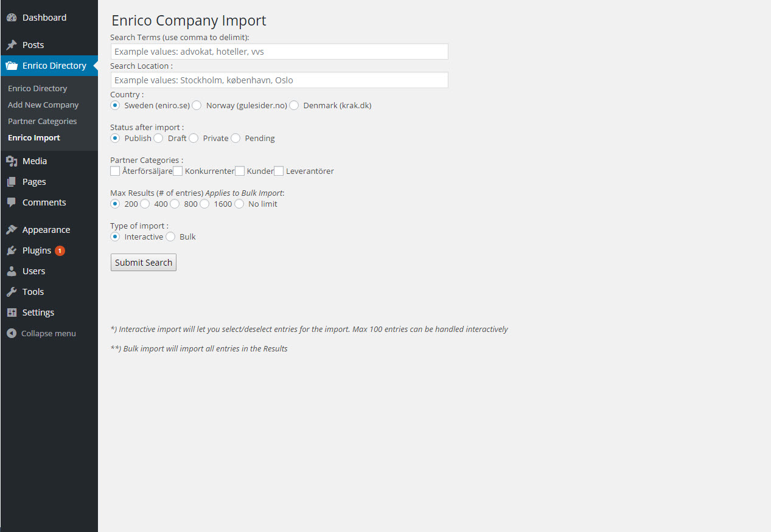Open Partner Categories submenu link
The image size is (771, 532).
pyautogui.click(x=43, y=121)
